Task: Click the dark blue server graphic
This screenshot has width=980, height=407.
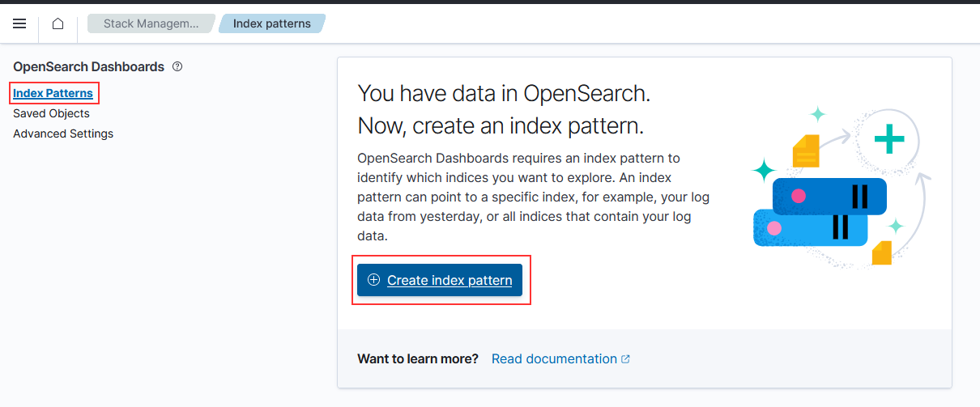Action: point(829,196)
